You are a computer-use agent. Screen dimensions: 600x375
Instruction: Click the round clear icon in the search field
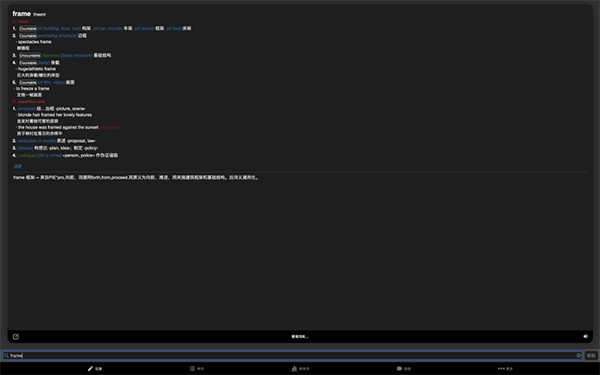(579, 355)
